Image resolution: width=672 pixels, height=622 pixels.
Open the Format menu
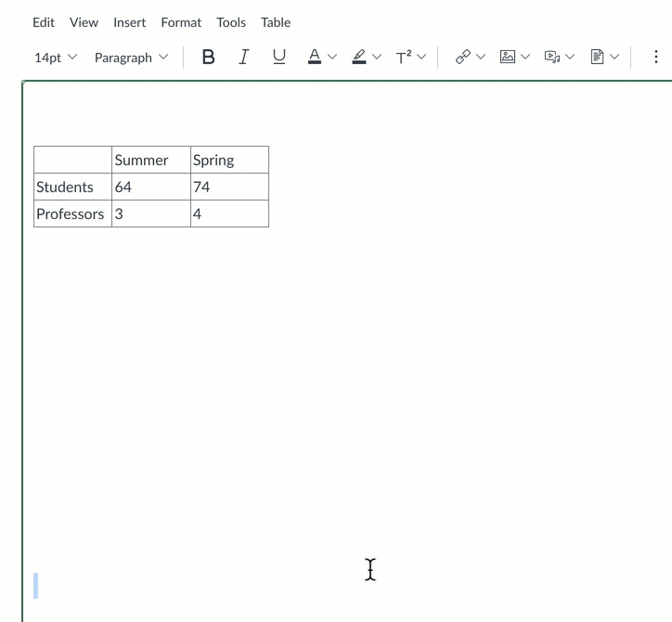[x=181, y=22]
